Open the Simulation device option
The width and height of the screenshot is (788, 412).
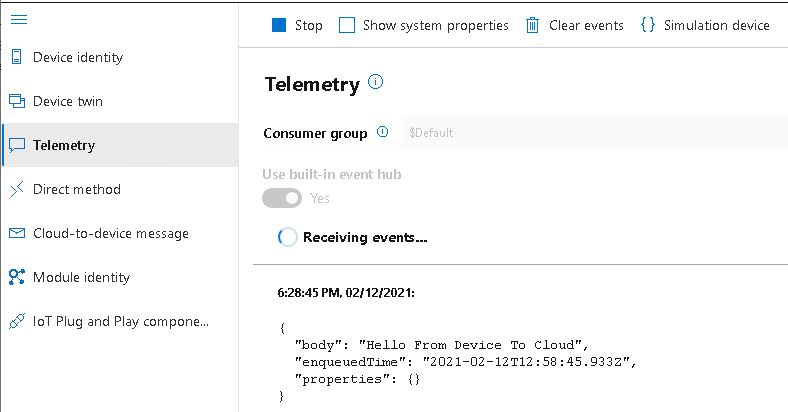pos(705,25)
